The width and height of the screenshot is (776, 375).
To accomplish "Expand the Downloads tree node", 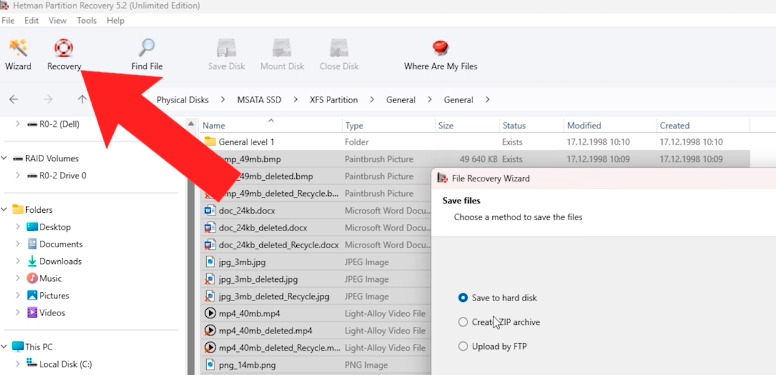I will click(x=18, y=261).
